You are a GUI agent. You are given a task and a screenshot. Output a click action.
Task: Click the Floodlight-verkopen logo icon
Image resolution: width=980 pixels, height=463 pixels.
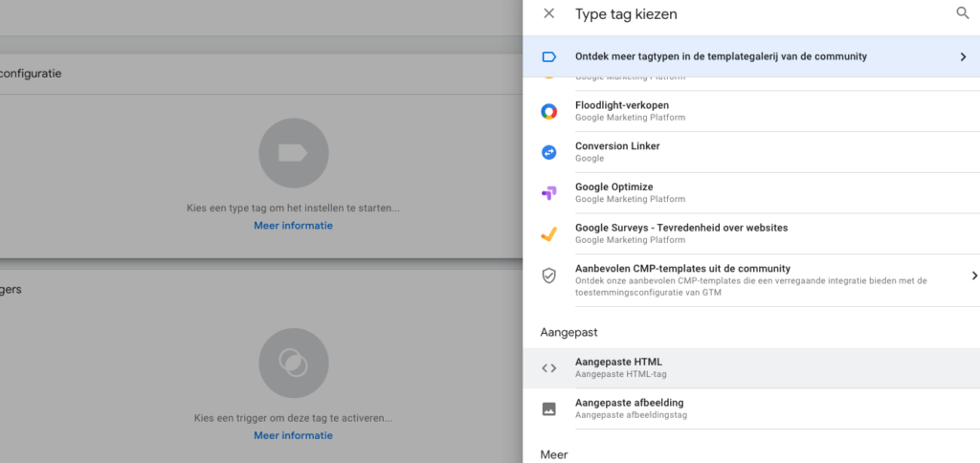click(548, 111)
